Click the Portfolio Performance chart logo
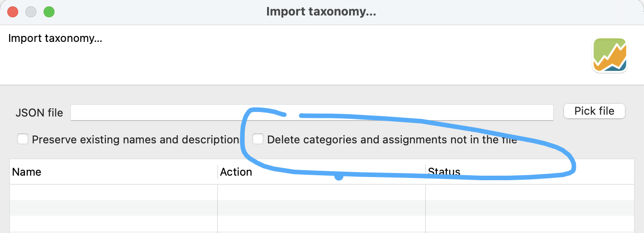This screenshot has width=644, height=233. pos(609,55)
